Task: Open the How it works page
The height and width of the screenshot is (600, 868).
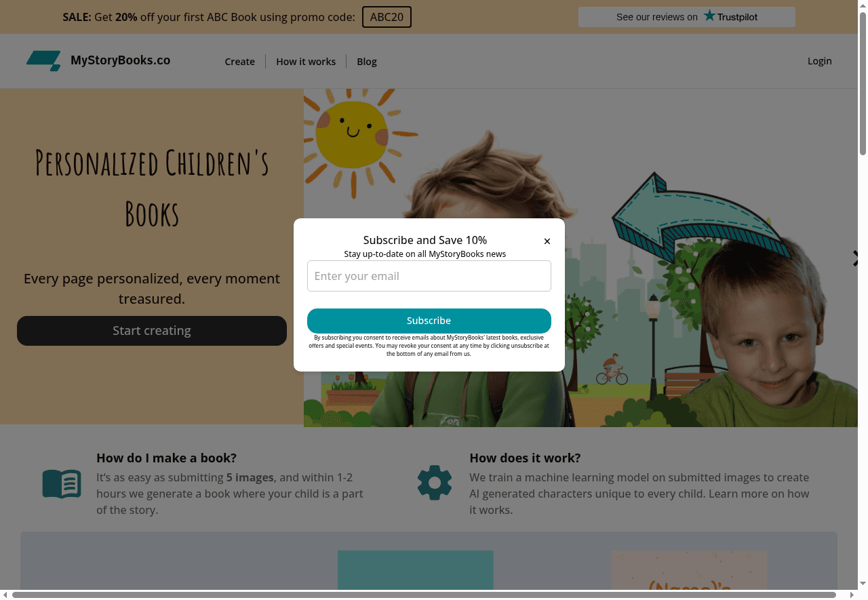Action: [x=306, y=61]
